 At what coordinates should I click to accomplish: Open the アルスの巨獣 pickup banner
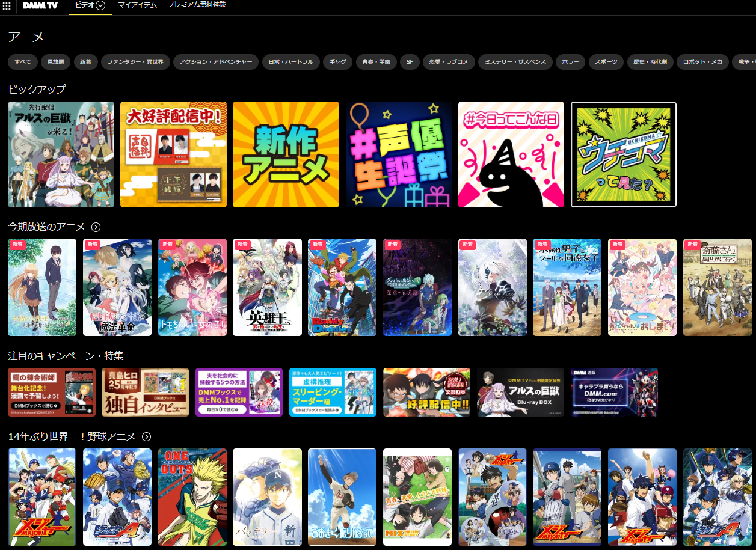coord(61,154)
